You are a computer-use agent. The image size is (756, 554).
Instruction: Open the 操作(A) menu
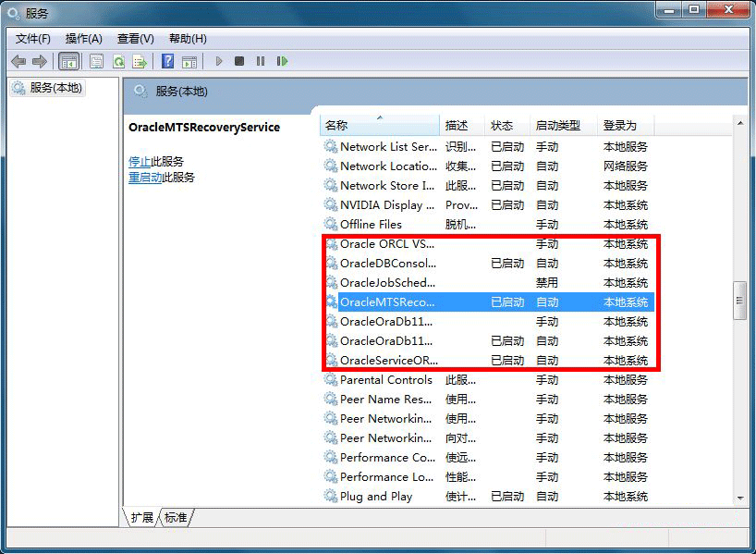84,39
